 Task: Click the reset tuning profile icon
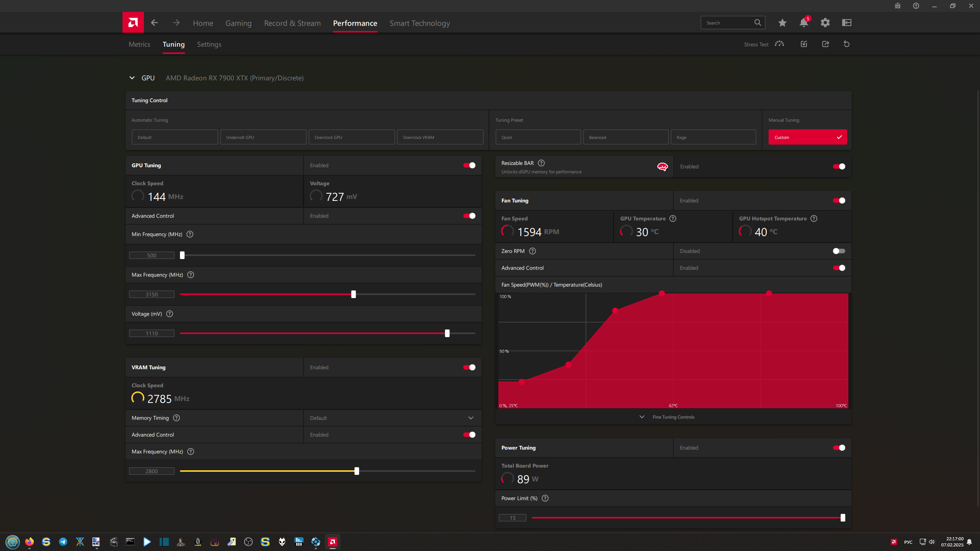pyautogui.click(x=846, y=44)
